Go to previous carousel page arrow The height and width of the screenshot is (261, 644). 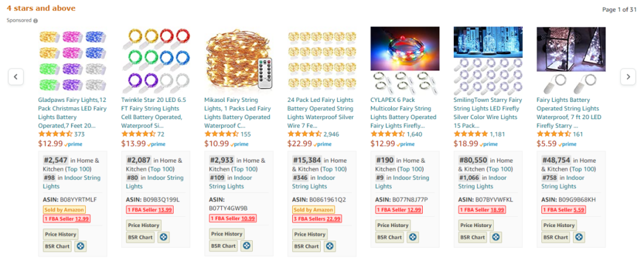16,77
